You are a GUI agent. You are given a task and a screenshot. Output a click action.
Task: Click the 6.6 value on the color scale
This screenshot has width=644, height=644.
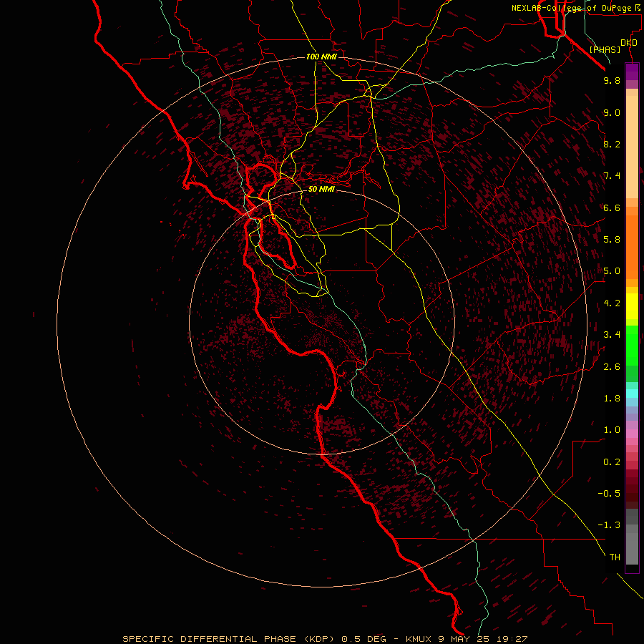coord(612,208)
